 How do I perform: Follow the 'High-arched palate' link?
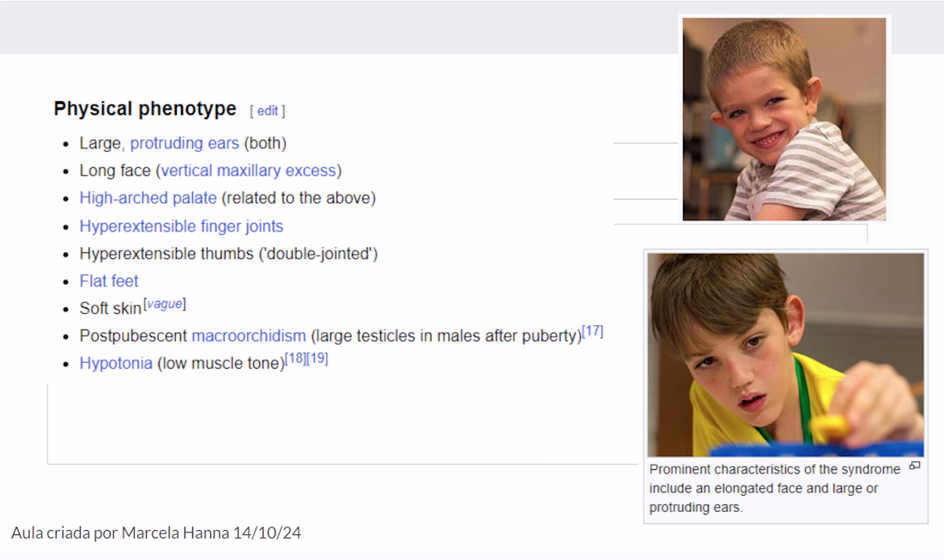(x=148, y=198)
